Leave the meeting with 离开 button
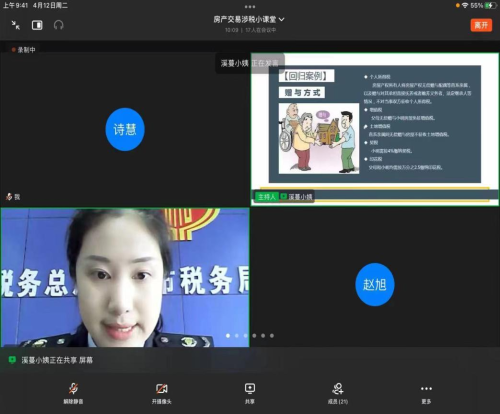 [x=481, y=25]
